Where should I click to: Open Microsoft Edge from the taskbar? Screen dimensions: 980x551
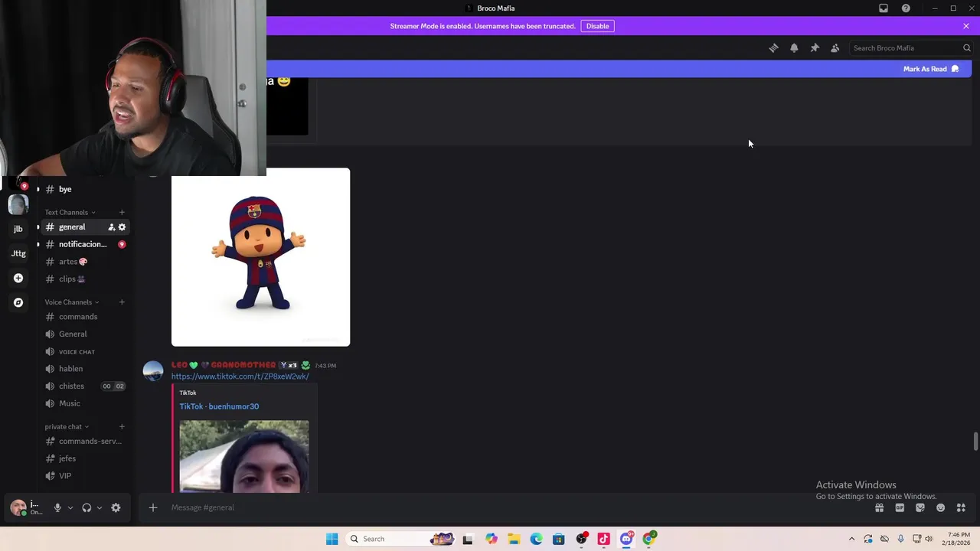536,539
